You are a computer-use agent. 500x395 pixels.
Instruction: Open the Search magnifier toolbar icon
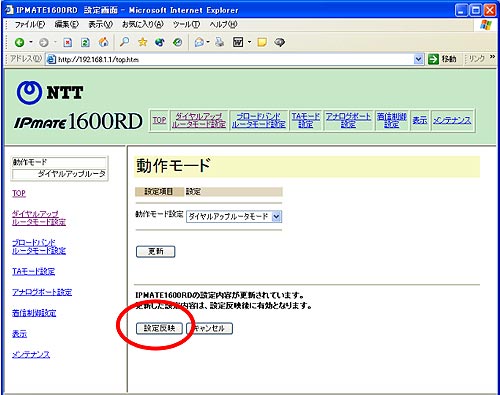point(124,42)
